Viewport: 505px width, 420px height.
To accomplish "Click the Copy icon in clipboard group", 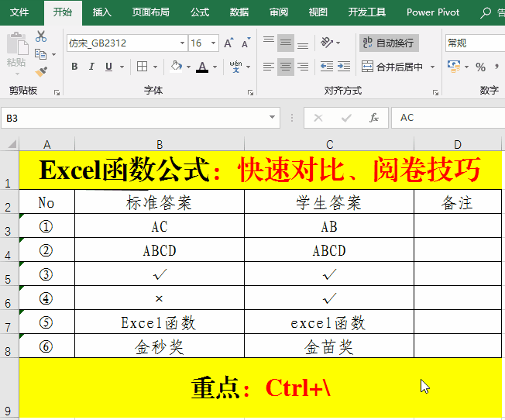I will click(x=40, y=54).
